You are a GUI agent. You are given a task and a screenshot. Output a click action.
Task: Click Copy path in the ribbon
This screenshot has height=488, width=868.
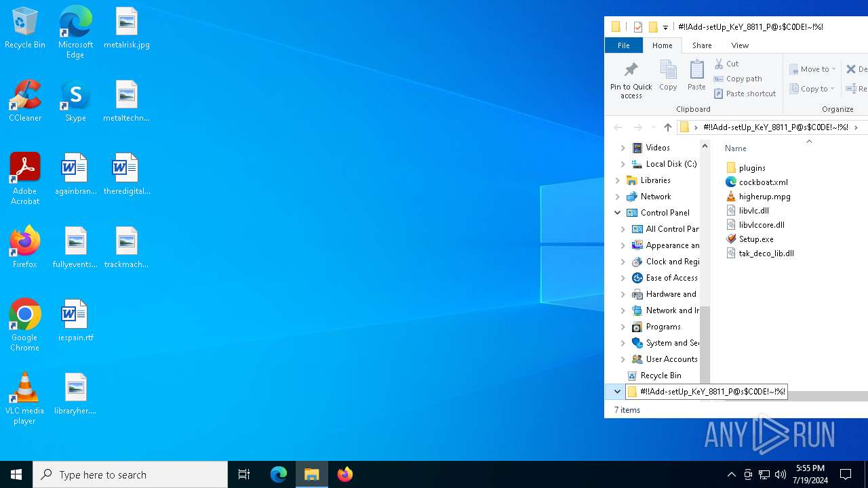coord(738,79)
